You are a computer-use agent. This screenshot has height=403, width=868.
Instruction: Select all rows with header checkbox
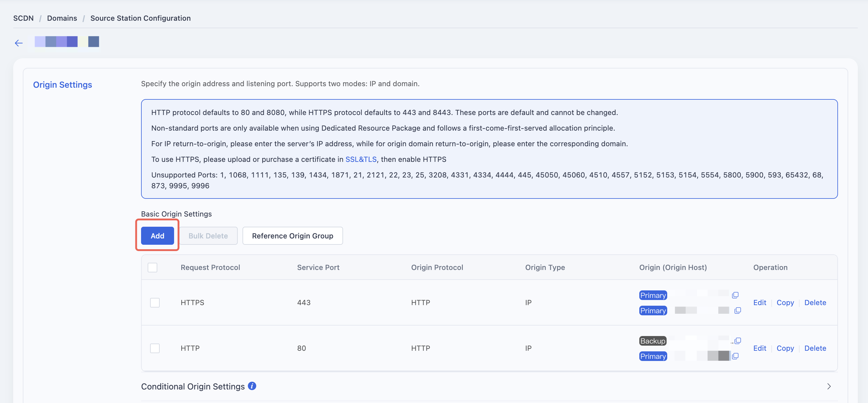pos(152,268)
